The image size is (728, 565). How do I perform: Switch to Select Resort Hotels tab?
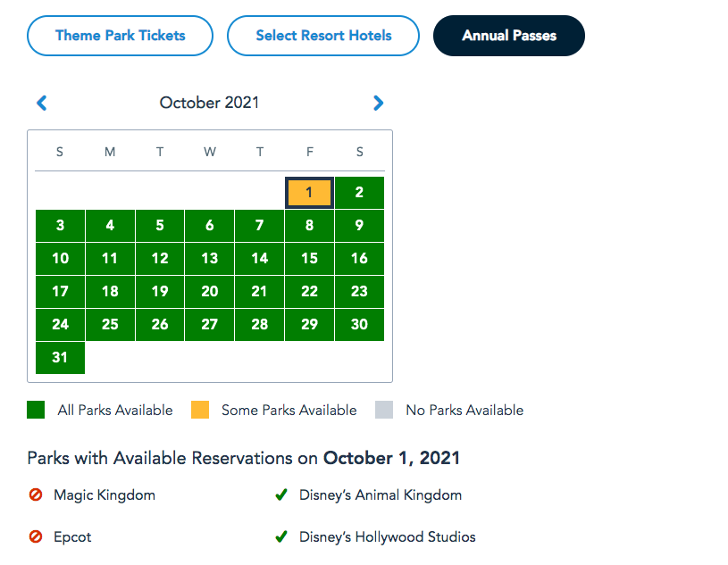coord(323,36)
